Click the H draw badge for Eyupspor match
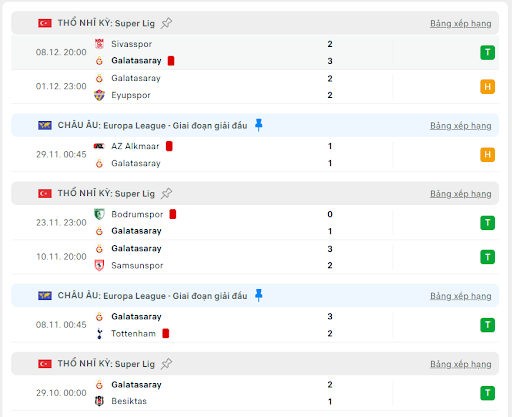Image resolution: width=512 pixels, height=417 pixels. coord(487,87)
